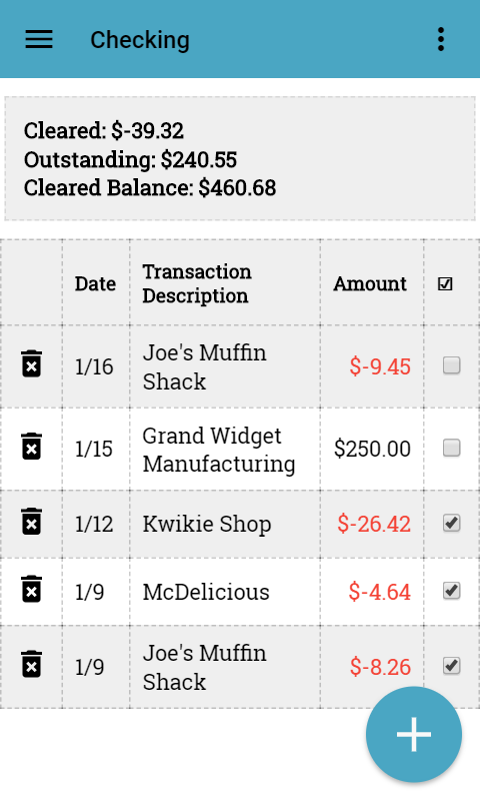
Task: Select the Checking account title
Action: 140,40
